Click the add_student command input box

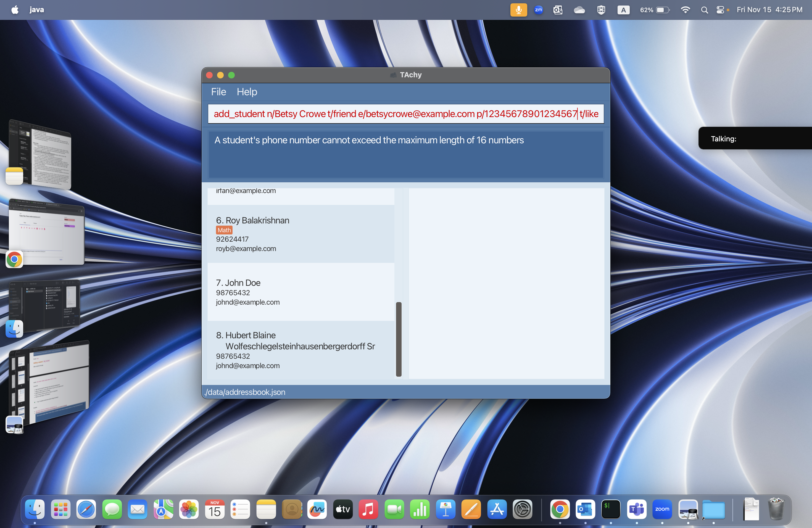pyautogui.click(x=406, y=114)
